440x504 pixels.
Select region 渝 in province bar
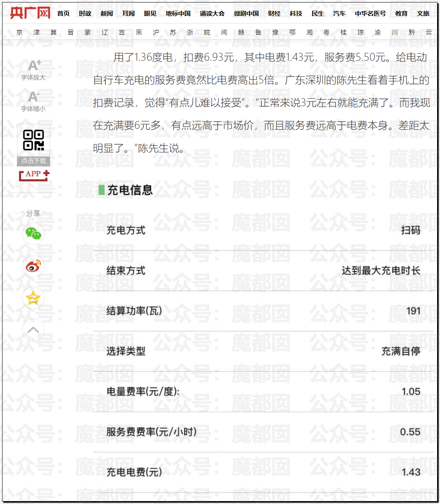pos(378,32)
